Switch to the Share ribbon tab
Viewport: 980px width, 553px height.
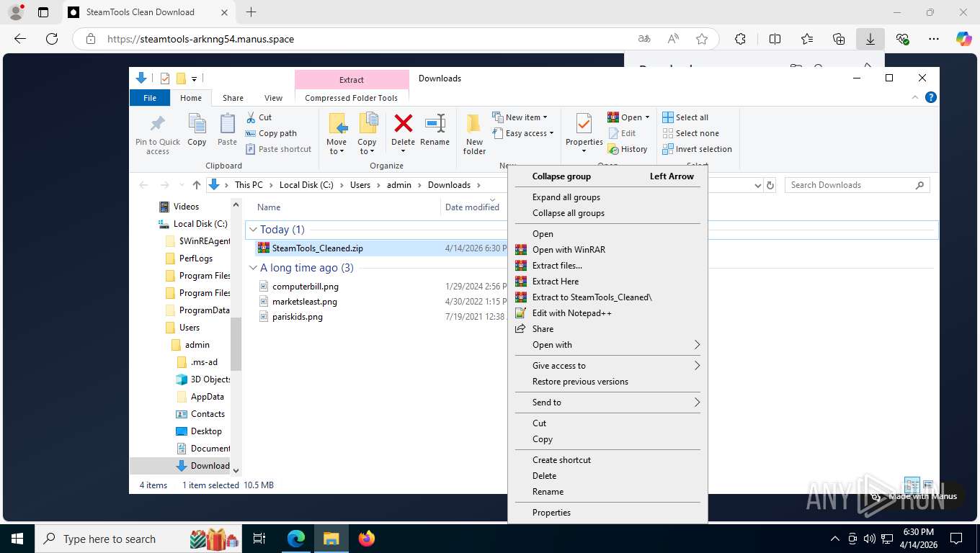pyautogui.click(x=233, y=98)
